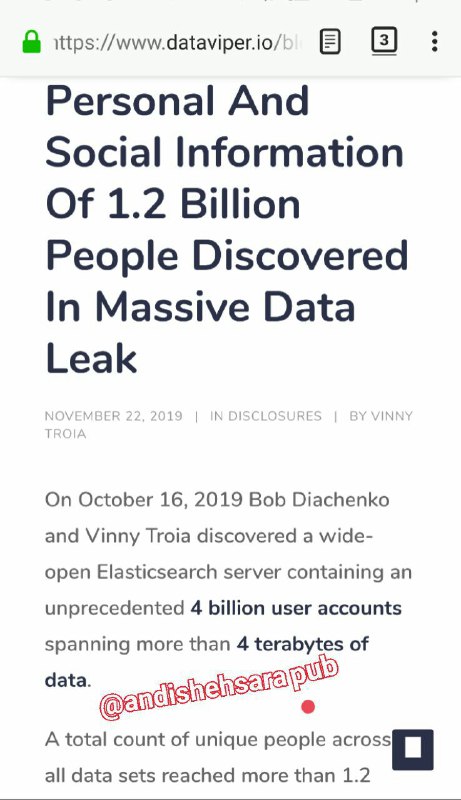Screen dimensions: 461x800
Task: Select the dataviper.io URL address field
Action: [177, 42]
